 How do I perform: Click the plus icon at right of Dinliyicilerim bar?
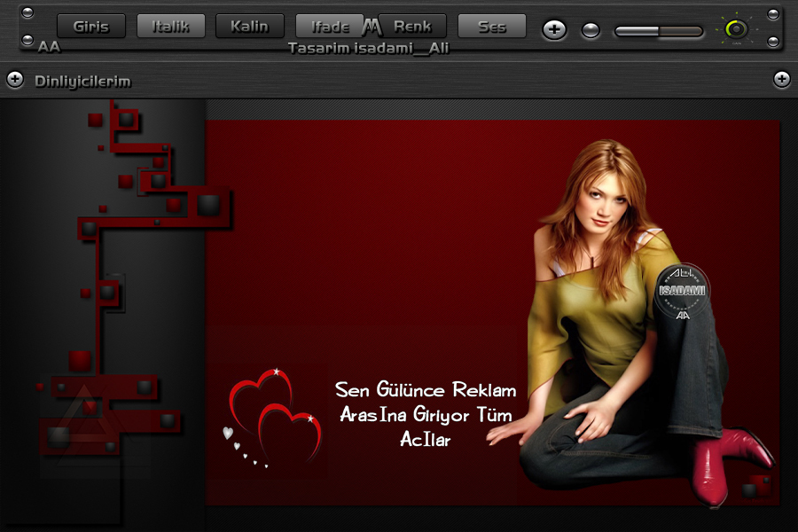coord(781,79)
